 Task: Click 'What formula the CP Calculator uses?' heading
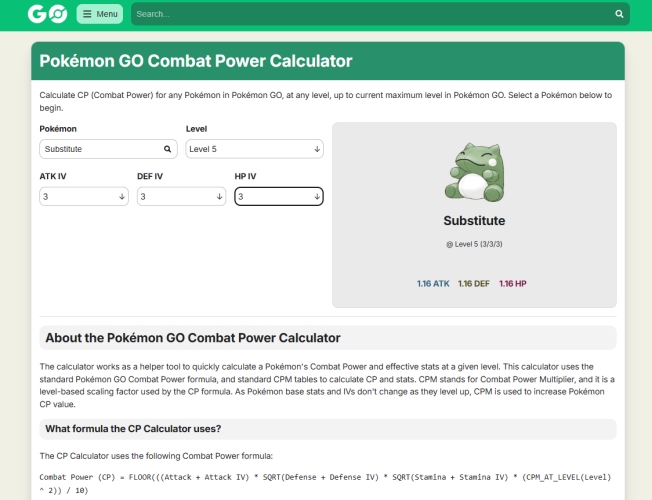[133, 429]
